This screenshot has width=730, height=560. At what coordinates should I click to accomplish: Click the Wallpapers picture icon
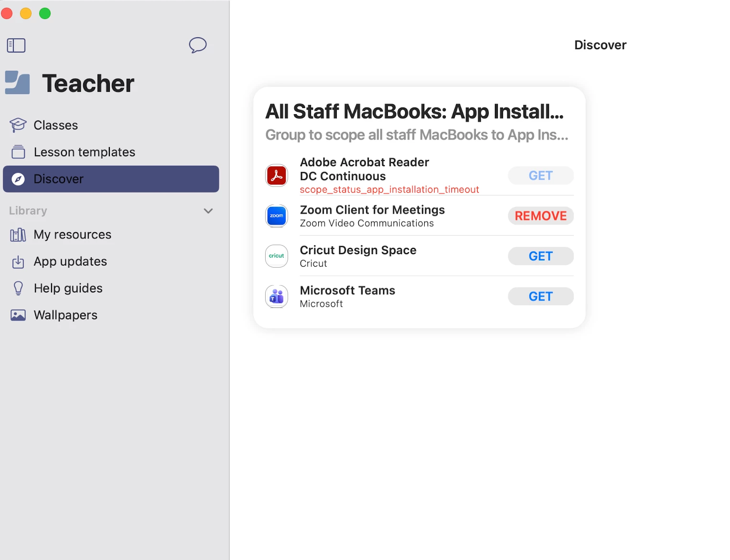tap(18, 315)
